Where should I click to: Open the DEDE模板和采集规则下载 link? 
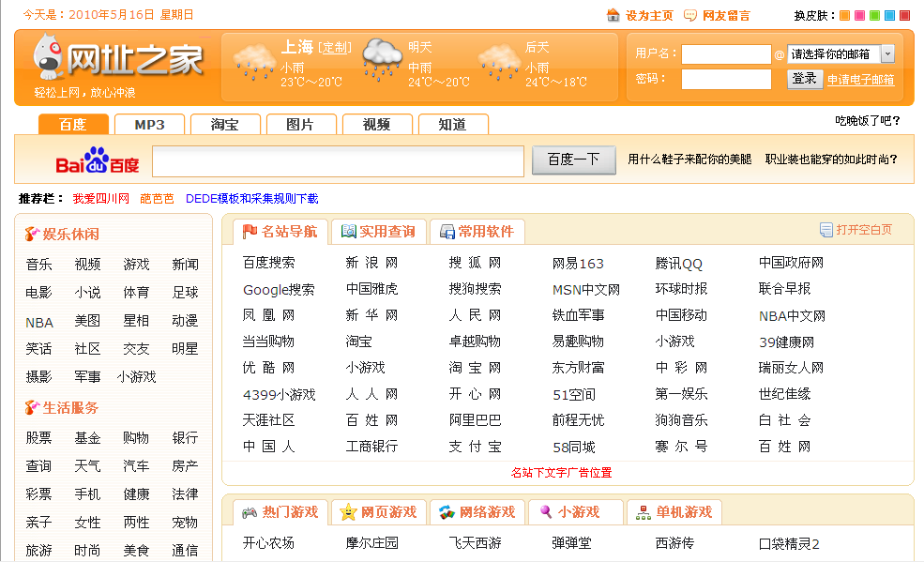(251, 199)
